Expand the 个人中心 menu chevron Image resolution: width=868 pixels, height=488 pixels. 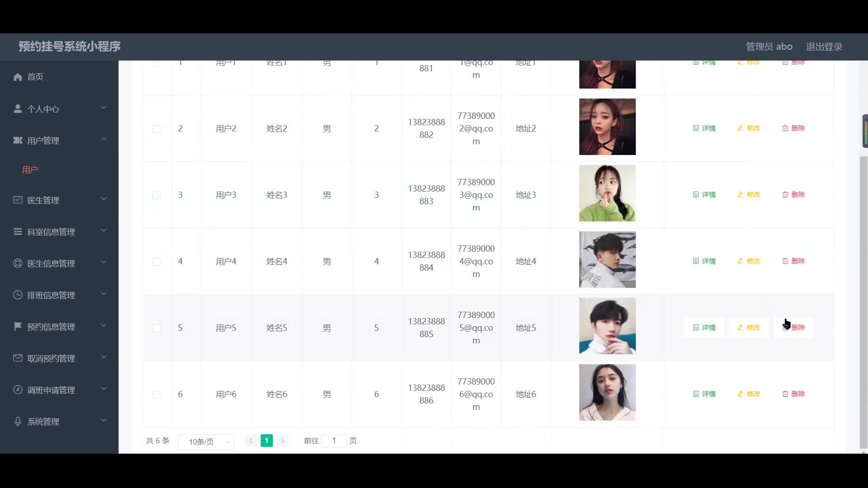click(104, 108)
